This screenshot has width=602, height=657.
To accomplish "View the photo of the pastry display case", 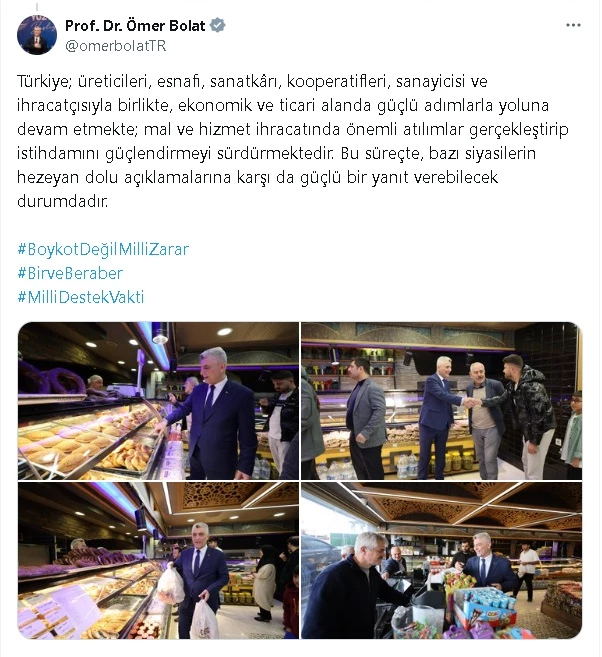I will pyautogui.click(x=158, y=401).
